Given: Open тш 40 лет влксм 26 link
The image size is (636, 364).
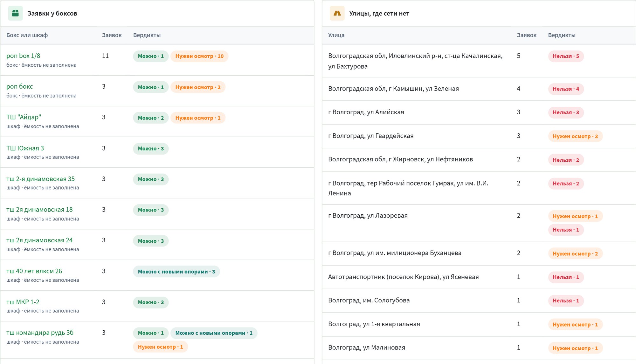Looking at the screenshot, I should click(x=34, y=271).
